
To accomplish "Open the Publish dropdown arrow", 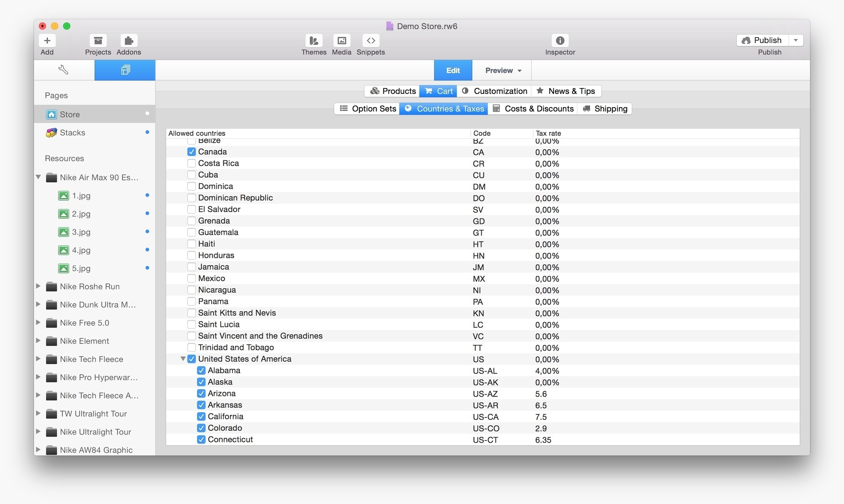I will [796, 40].
